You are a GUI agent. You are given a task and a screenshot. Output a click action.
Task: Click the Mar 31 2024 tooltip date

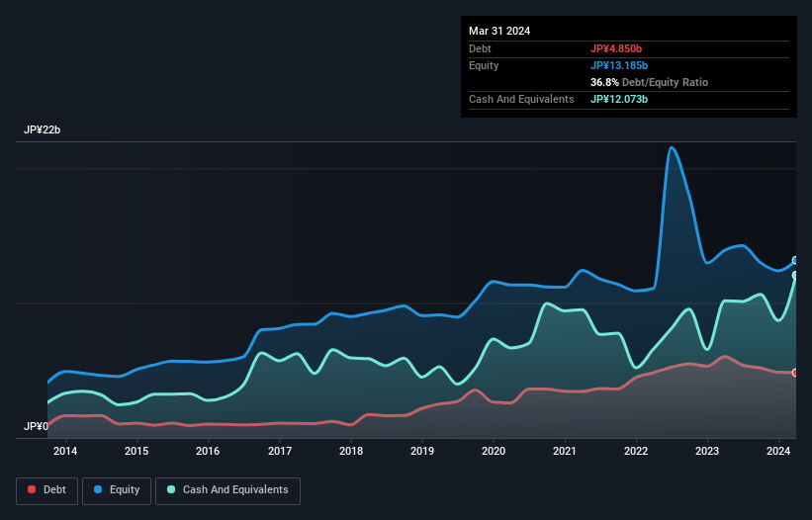coord(499,31)
